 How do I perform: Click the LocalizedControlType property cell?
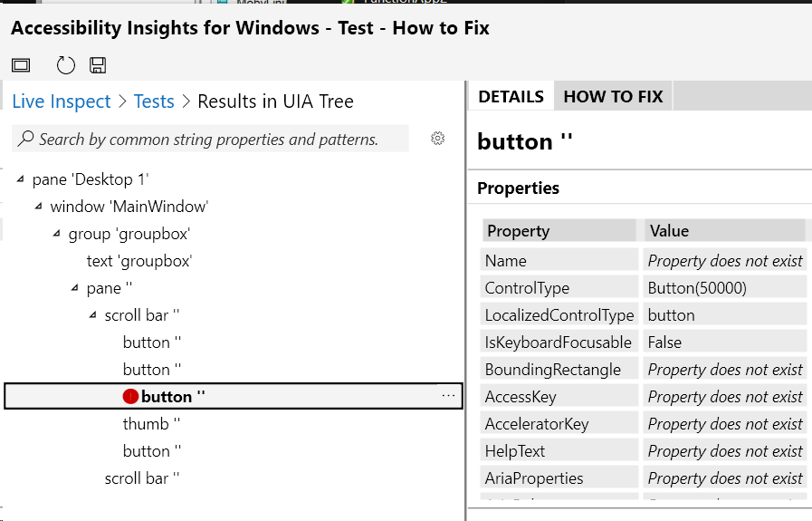(x=559, y=315)
